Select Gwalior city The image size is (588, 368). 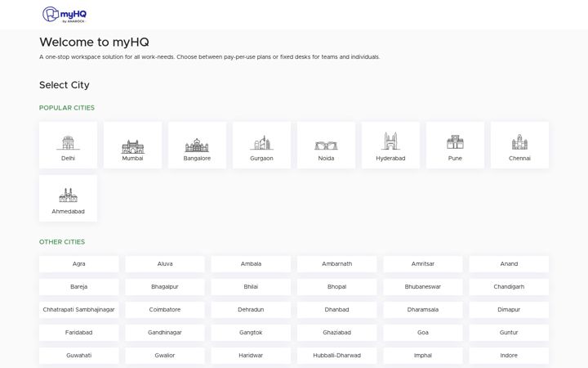[165, 356]
